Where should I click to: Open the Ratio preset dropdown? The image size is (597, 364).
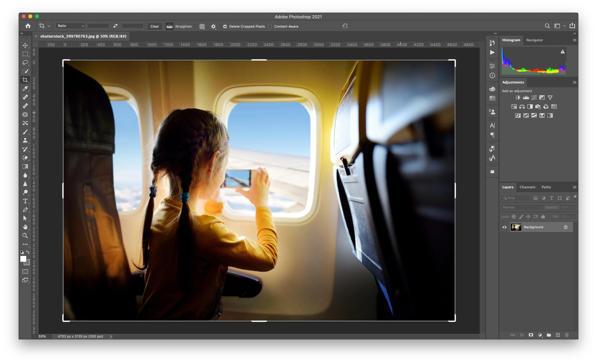pyautogui.click(x=70, y=26)
